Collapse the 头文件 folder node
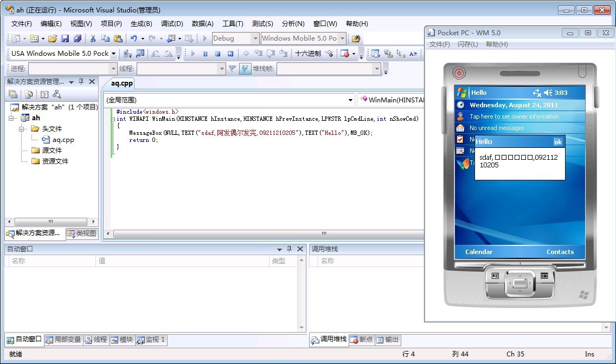Image resolution: width=616 pixels, height=364 pixels. [x=22, y=129]
